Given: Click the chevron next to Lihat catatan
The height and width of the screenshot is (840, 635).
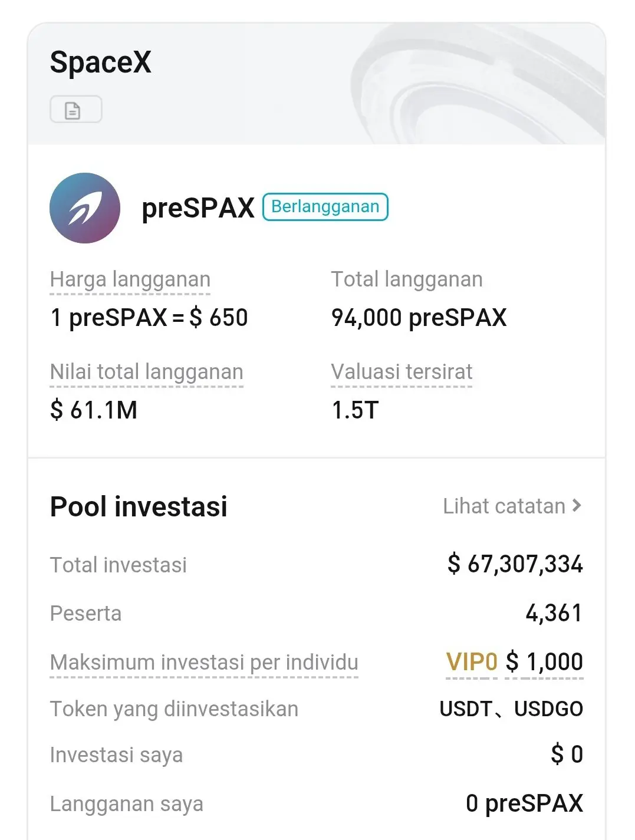Looking at the screenshot, I should pos(577,506).
